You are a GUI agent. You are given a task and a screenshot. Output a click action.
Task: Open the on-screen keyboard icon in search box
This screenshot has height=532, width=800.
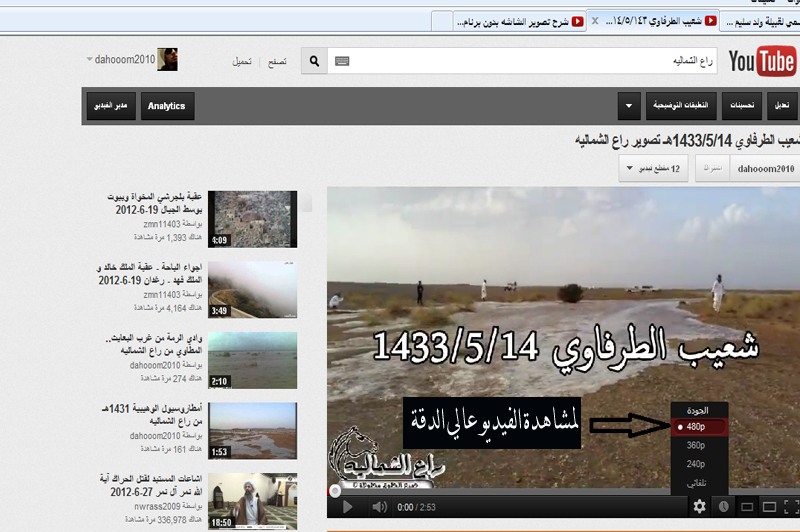coord(342,61)
